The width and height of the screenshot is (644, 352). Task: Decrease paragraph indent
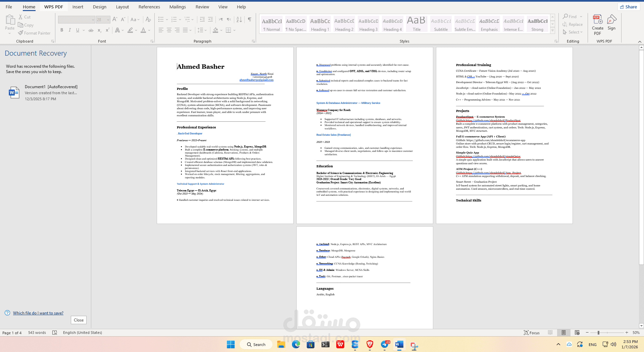[x=202, y=19]
